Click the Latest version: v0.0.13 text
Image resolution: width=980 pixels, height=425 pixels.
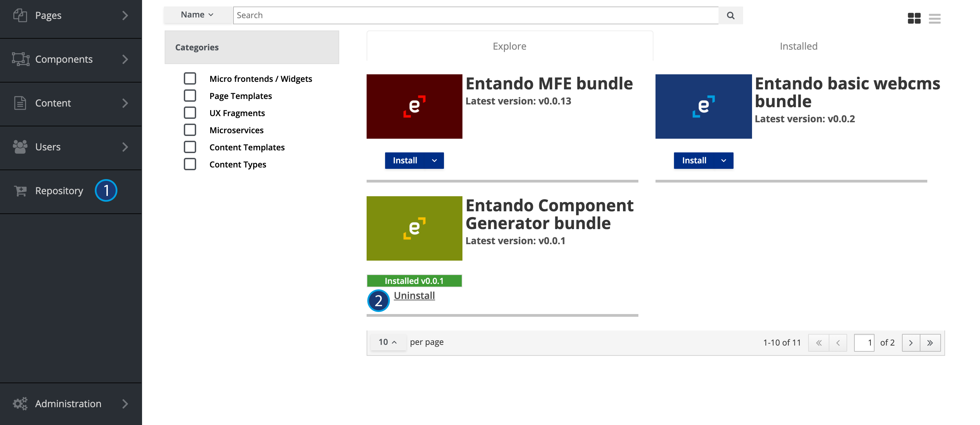tap(518, 101)
